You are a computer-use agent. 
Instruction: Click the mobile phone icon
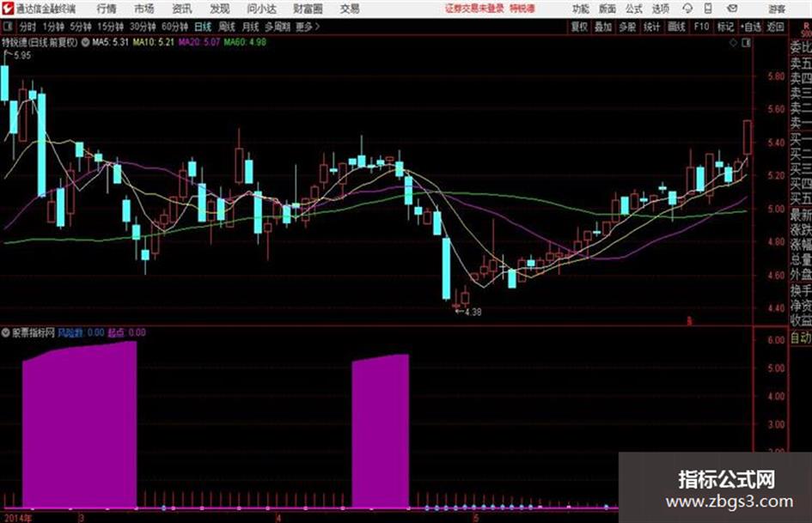708,9
